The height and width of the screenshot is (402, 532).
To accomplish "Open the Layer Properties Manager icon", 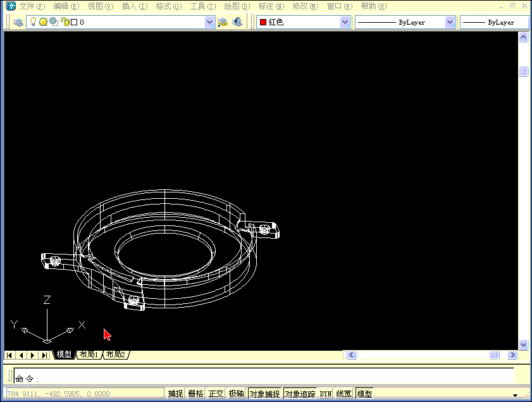I will click(18, 22).
